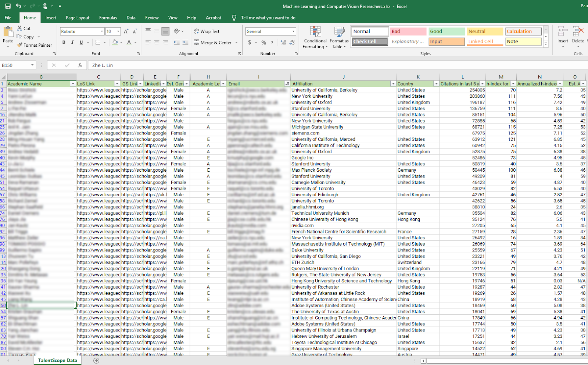
Task: Open the Academic Name filter dropdown
Action: click(x=72, y=84)
